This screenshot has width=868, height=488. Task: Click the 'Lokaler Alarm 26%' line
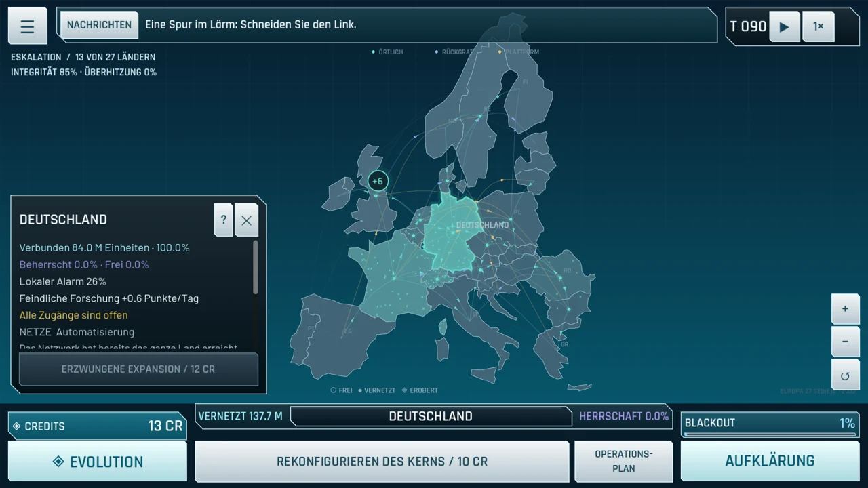63,281
